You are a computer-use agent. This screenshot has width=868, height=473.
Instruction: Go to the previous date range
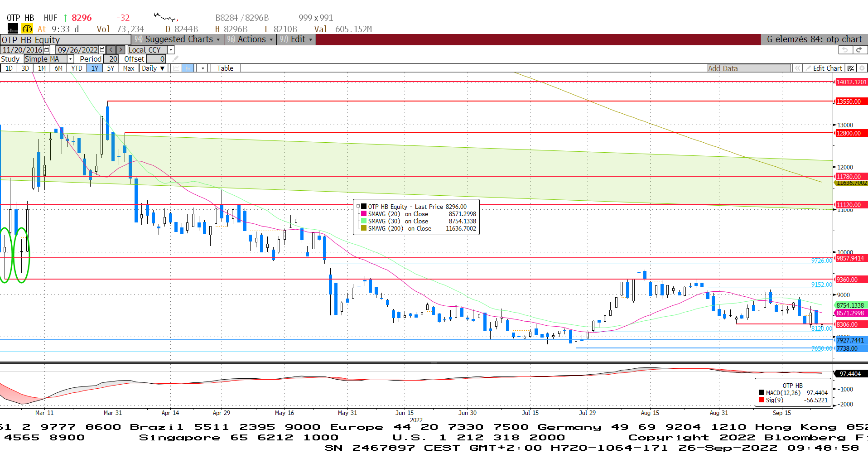111,50
